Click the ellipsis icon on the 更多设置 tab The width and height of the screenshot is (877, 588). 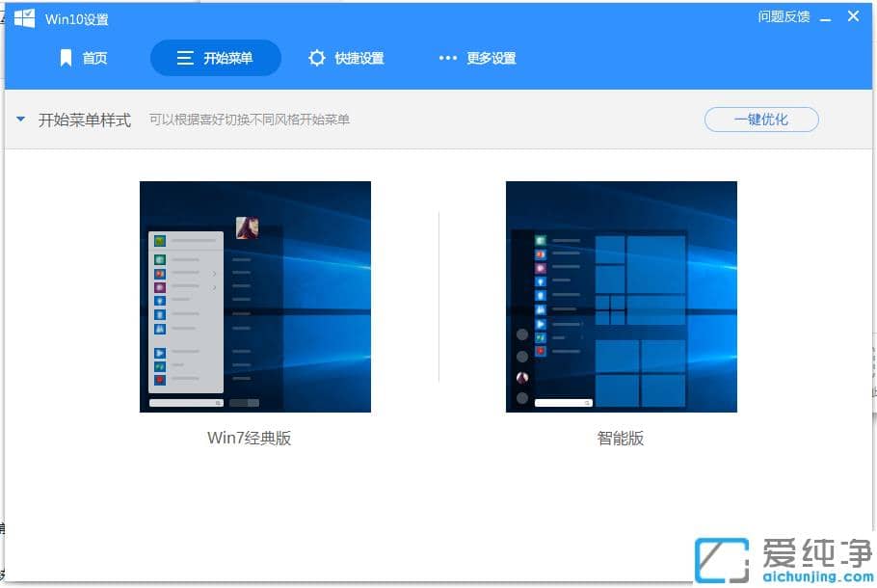[447, 58]
